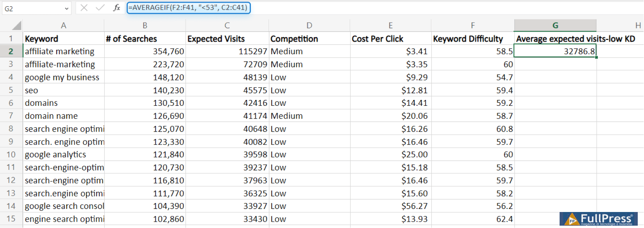The image size is (644, 228).
Task: Click the Enter checkmark formula icon
Action: (x=100, y=8)
